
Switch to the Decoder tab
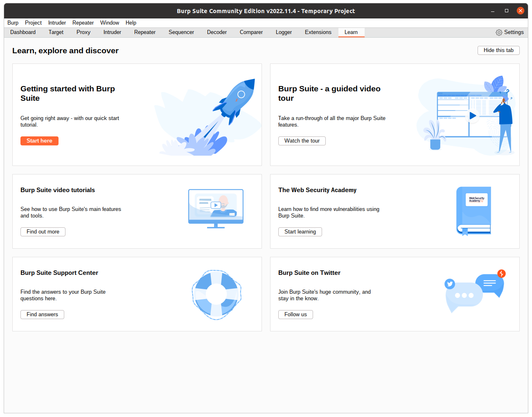click(x=217, y=32)
